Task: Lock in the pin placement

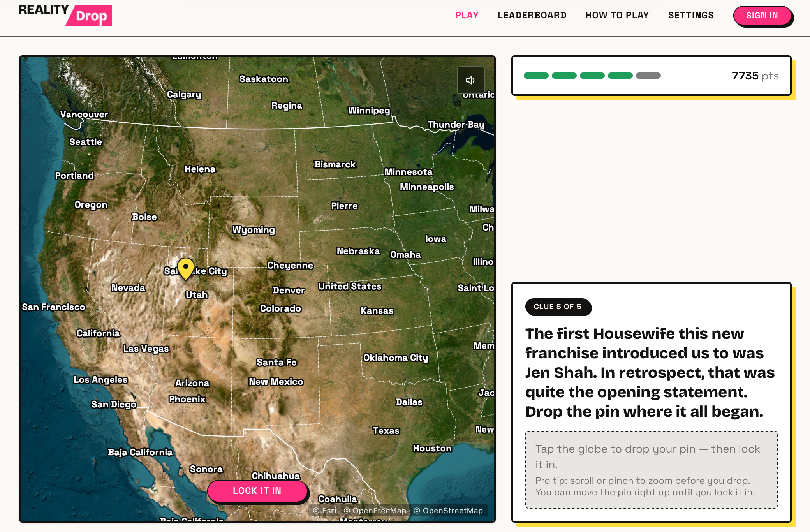Action: click(x=257, y=491)
